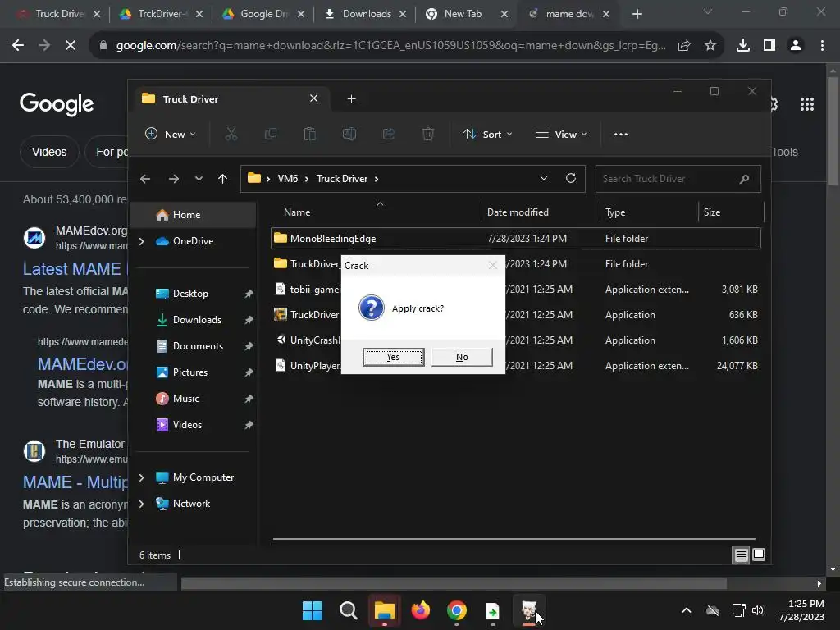This screenshot has height=630, width=840.
Task: Switch to the Downloads Chrome tab
Action: 366,14
